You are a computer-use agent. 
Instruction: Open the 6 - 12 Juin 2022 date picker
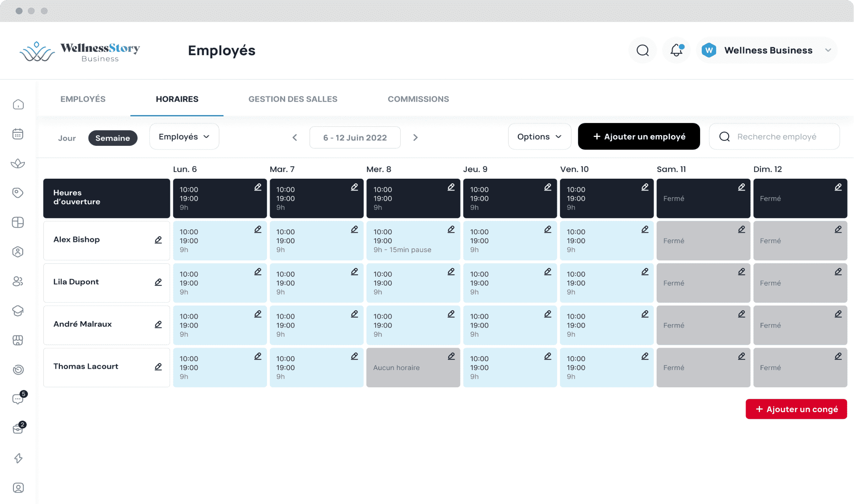click(x=355, y=138)
